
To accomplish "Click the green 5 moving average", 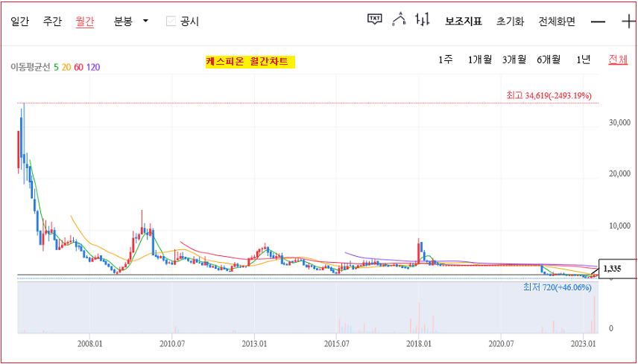I will 57,67.
